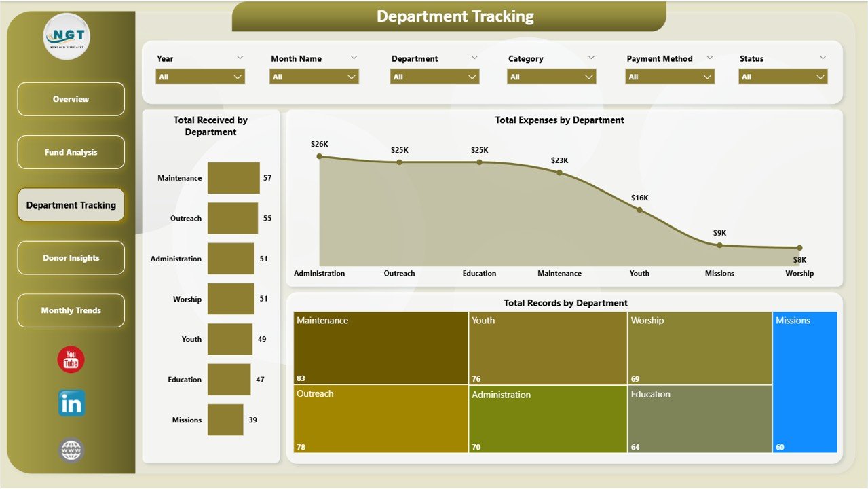Open the Status filter dropdown
This screenshot has width=868, height=489.
[x=782, y=77]
